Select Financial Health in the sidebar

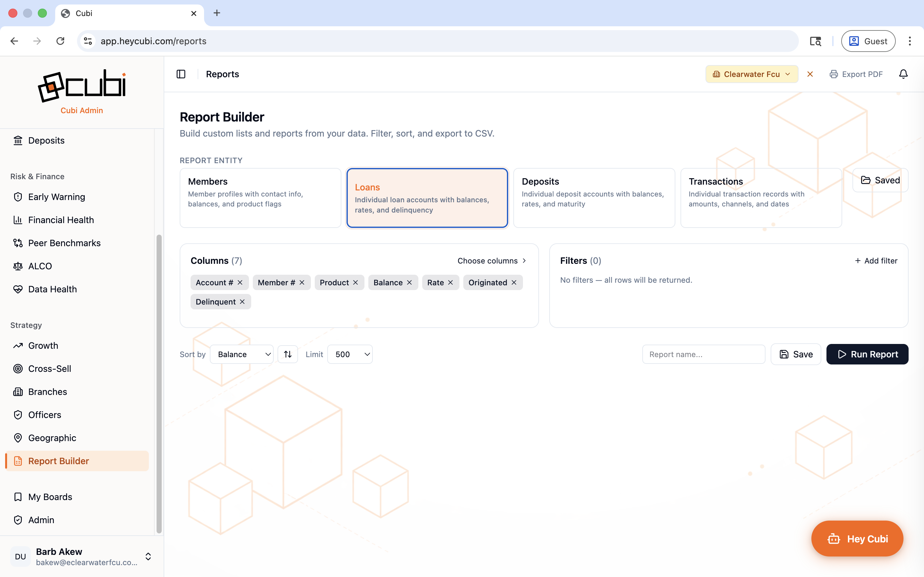pos(61,220)
